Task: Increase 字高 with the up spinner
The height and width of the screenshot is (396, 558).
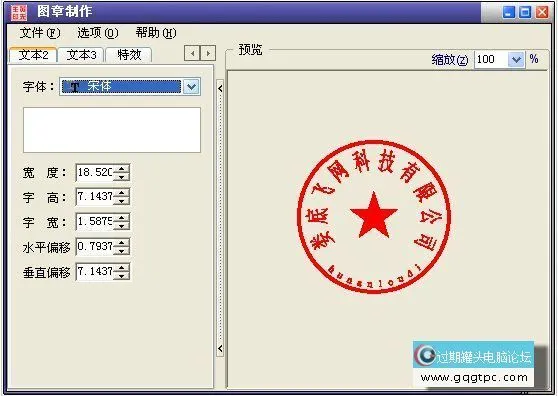Action: click(122, 193)
